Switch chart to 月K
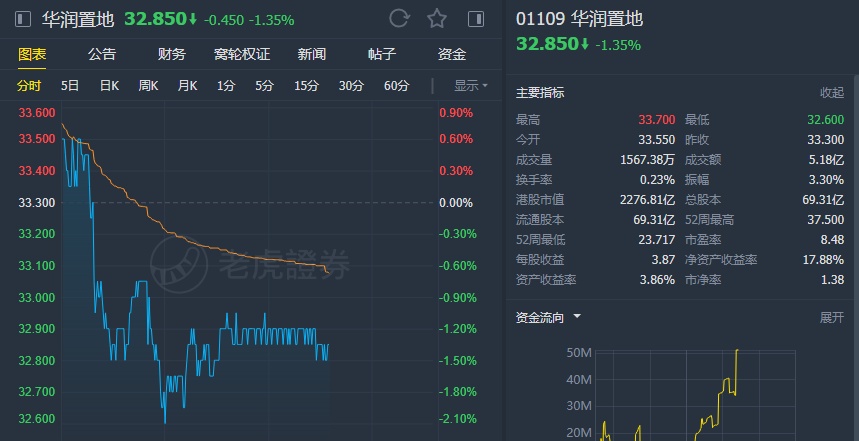This screenshot has height=441, width=859. (x=187, y=85)
